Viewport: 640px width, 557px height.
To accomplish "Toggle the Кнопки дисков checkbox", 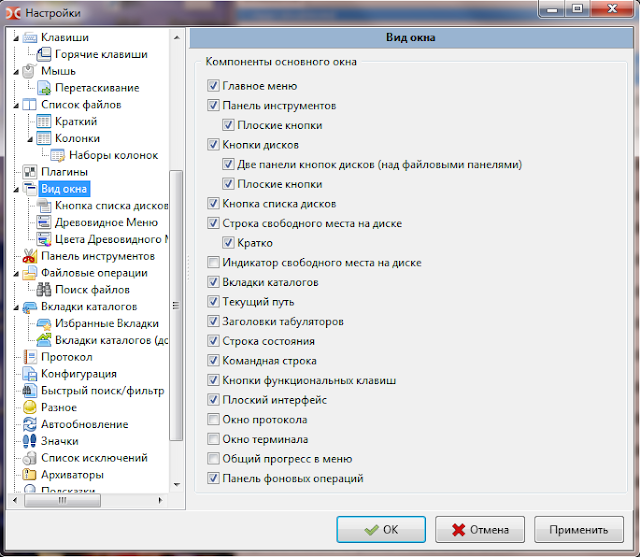I will point(213,144).
